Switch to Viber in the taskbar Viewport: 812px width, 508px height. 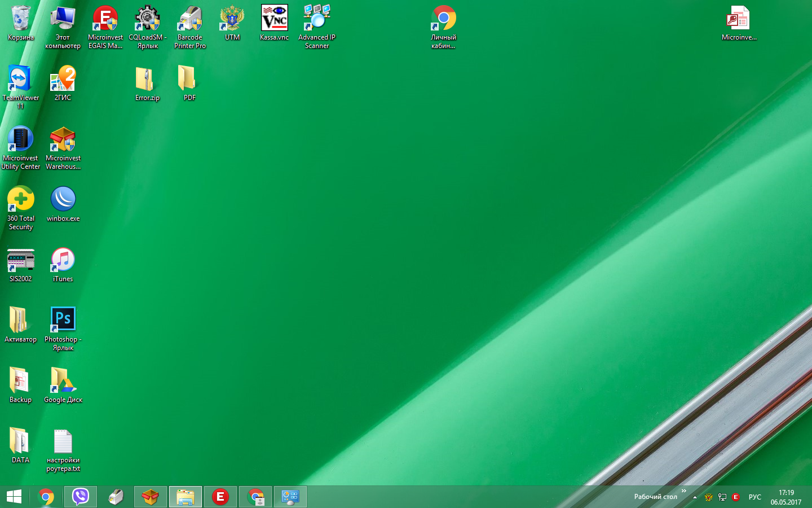(81, 497)
